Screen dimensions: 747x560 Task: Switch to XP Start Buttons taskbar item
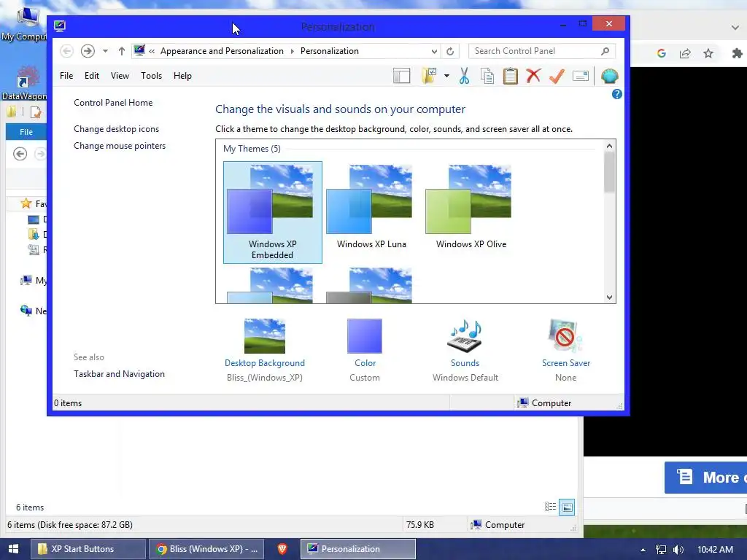88,549
